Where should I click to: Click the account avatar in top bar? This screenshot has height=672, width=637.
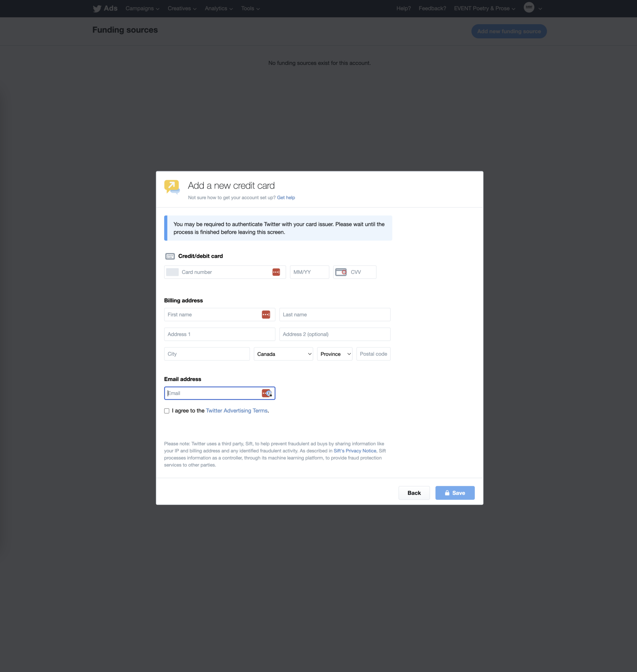(x=528, y=8)
